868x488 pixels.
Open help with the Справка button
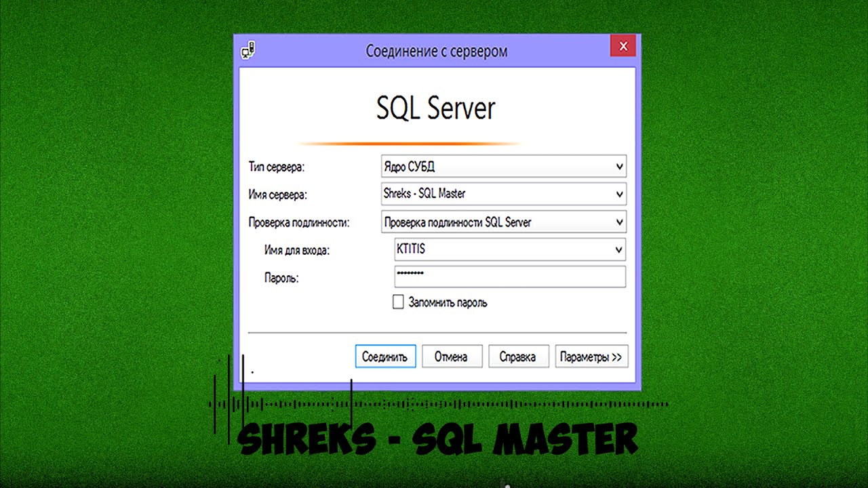point(518,357)
